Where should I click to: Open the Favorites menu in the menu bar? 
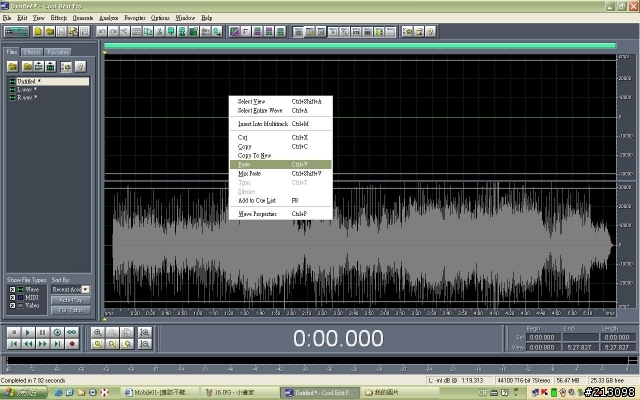coord(135,18)
